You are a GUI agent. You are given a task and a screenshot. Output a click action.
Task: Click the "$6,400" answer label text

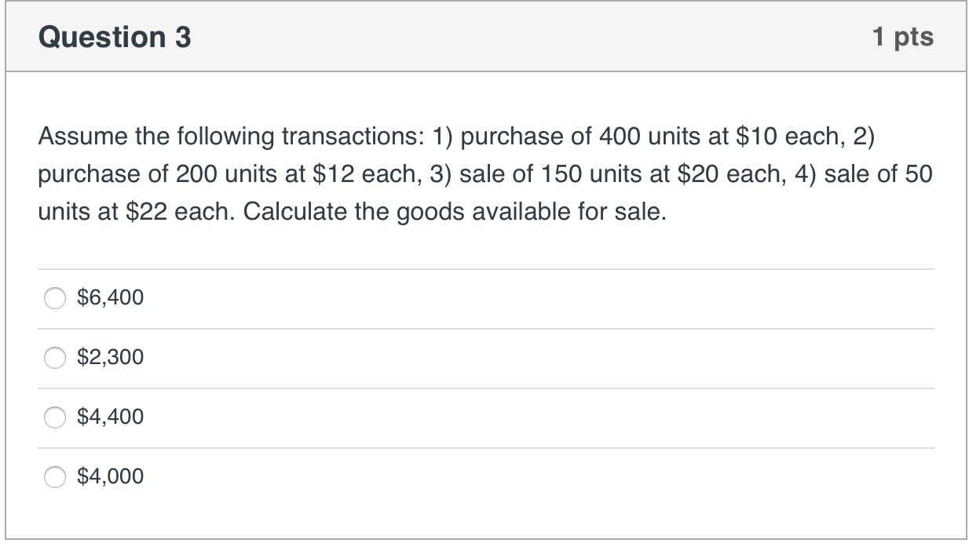[111, 297]
